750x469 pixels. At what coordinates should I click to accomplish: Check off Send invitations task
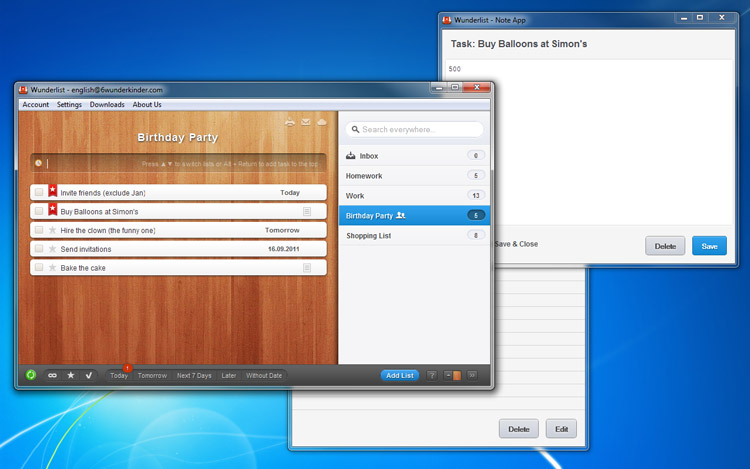pos(39,249)
